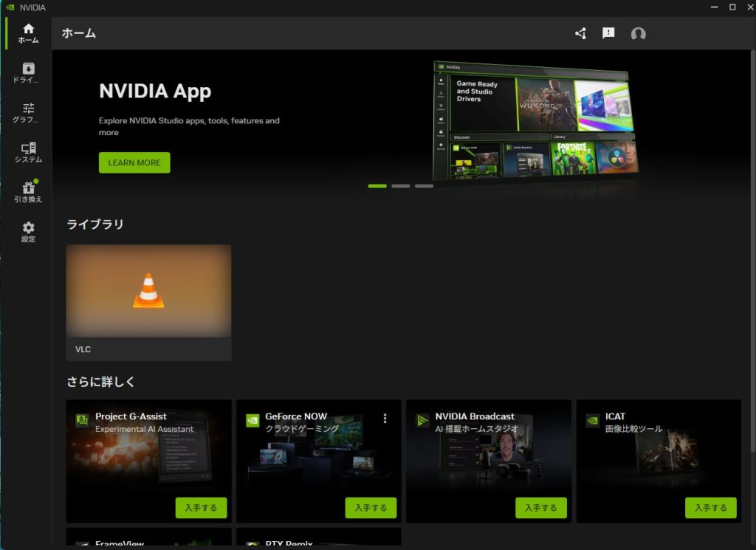Select the third banner carousel indicator
The width and height of the screenshot is (756, 550).
click(x=424, y=186)
